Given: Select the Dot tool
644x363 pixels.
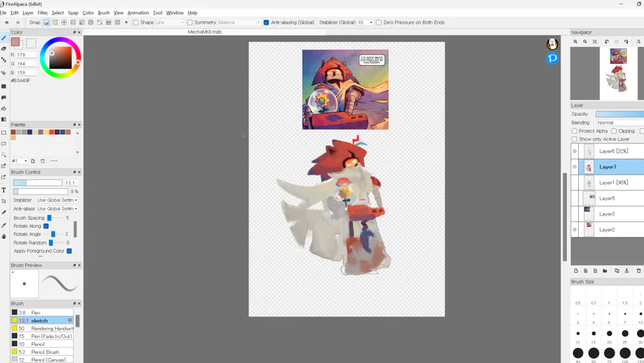Looking at the screenshot, I should [4, 60].
